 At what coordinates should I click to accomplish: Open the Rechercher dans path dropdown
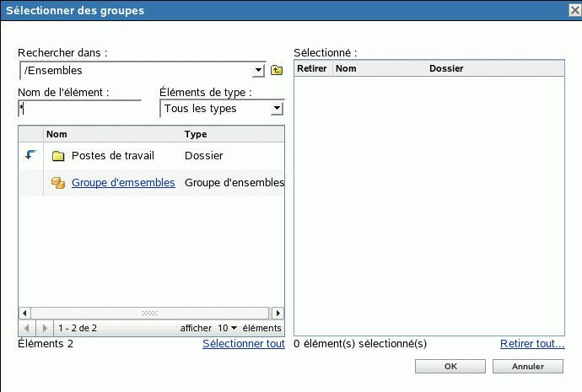tap(259, 70)
